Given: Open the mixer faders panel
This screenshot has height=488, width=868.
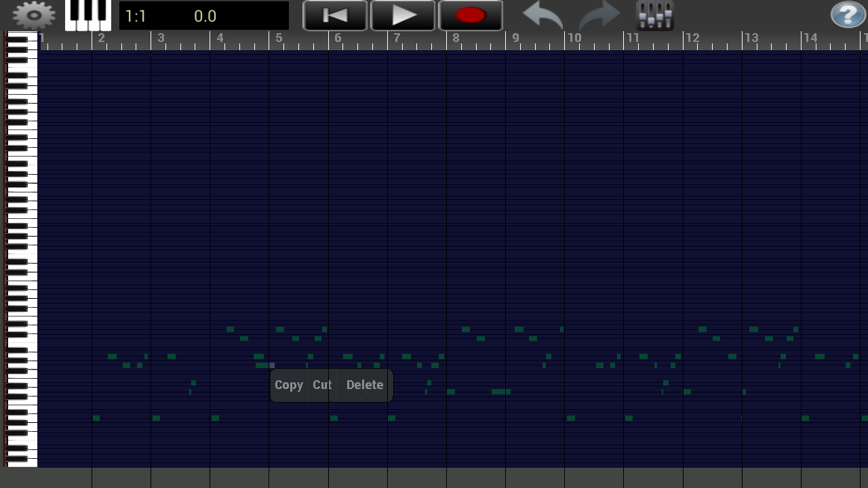Looking at the screenshot, I should point(653,14).
